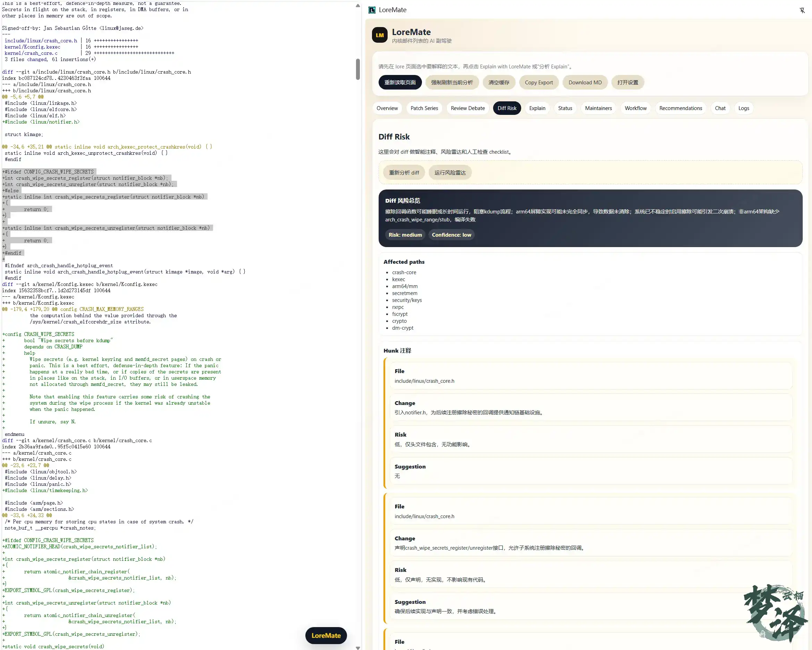Click the Confidence: low badge

(451, 235)
